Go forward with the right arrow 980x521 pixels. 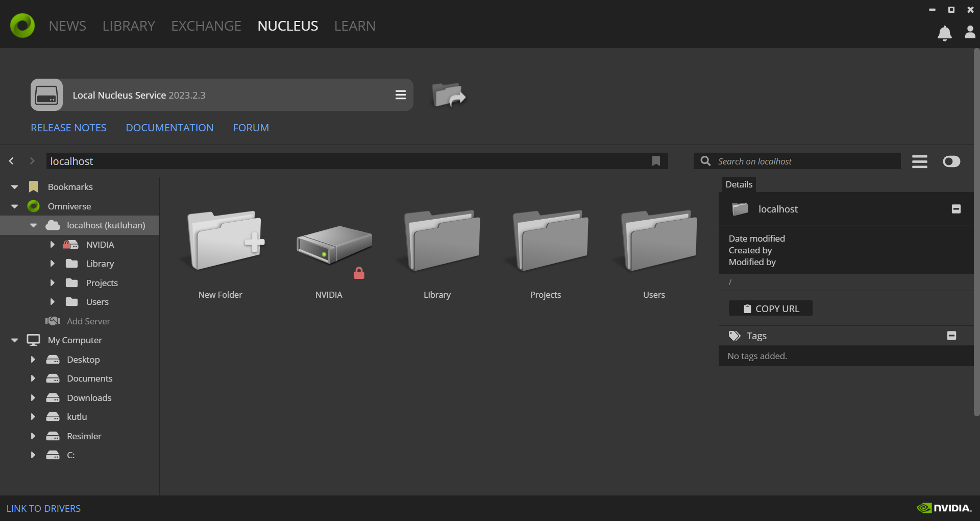[32, 161]
